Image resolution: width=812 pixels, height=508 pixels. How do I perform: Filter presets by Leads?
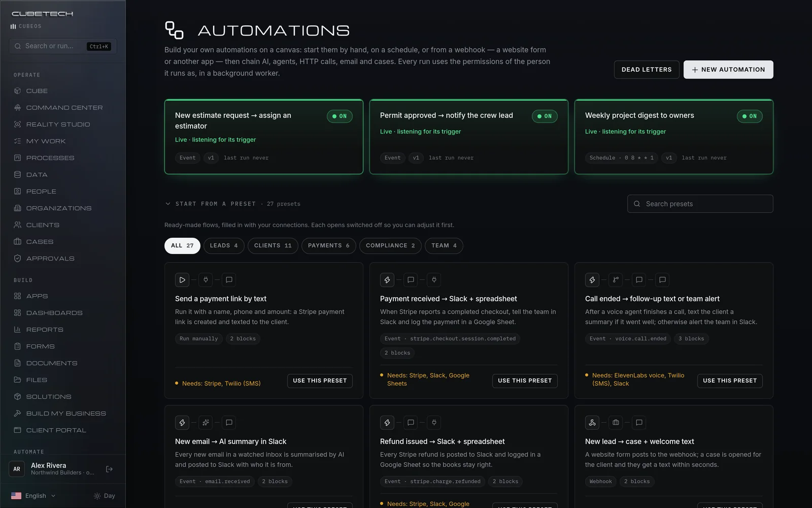click(224, 246)
